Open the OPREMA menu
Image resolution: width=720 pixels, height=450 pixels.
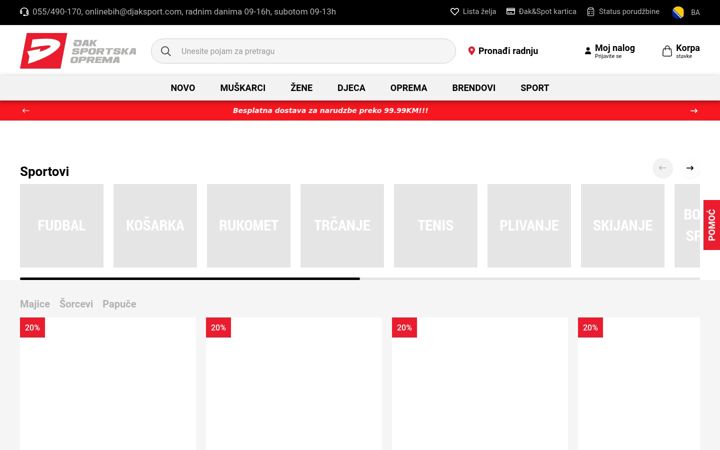point(409,88)
